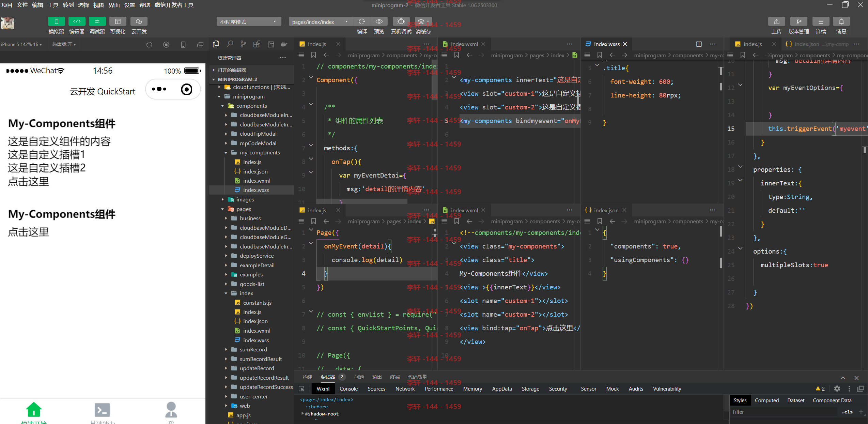868x424 pixels.
Task: Click the warnings count badge
Action: pyautogui.click(x=820, y=389)
